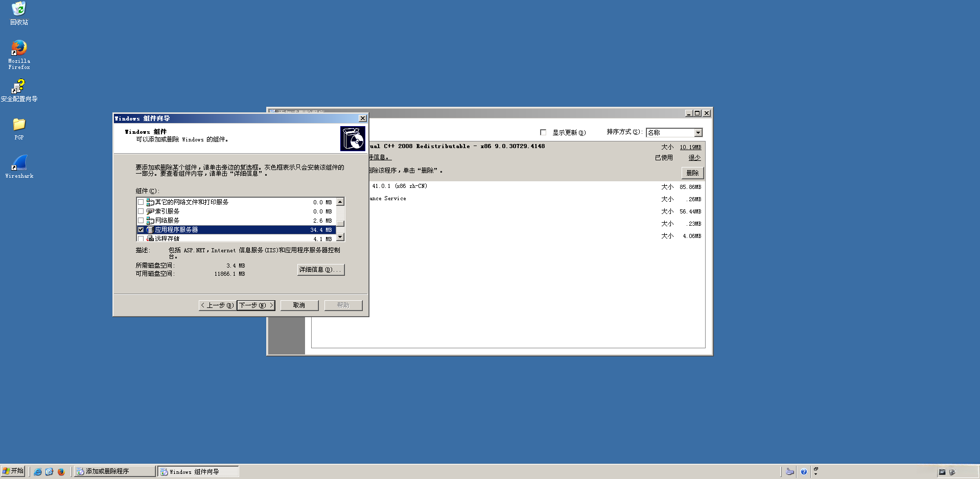Click the 索引服务 component icon

click(x=150, y=211)
